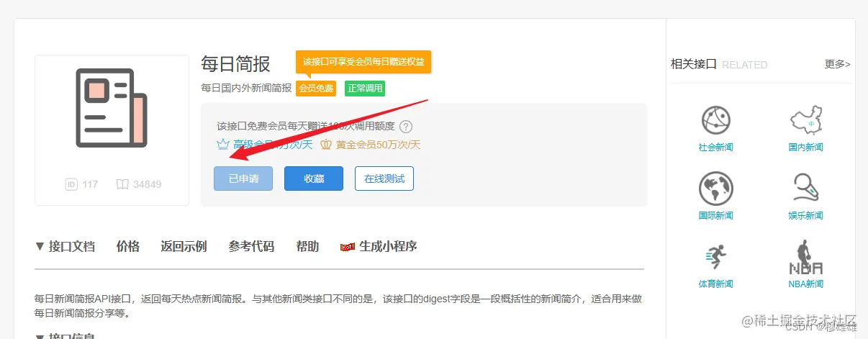The image size is (868, 339).
Task: Click the 会员免费 orange tag
Action: pos(316,89)
